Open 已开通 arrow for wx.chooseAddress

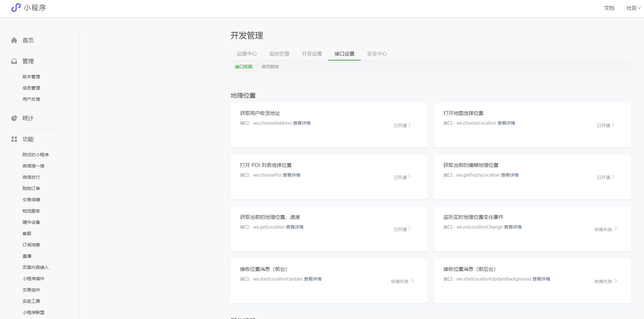pos(409,125)
